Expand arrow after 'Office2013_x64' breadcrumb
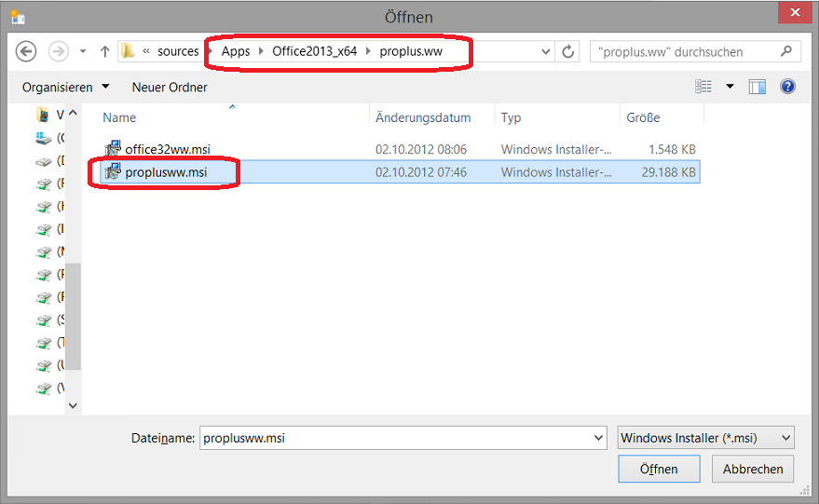This screenshot has height=504, width=819. click(368, 51)
